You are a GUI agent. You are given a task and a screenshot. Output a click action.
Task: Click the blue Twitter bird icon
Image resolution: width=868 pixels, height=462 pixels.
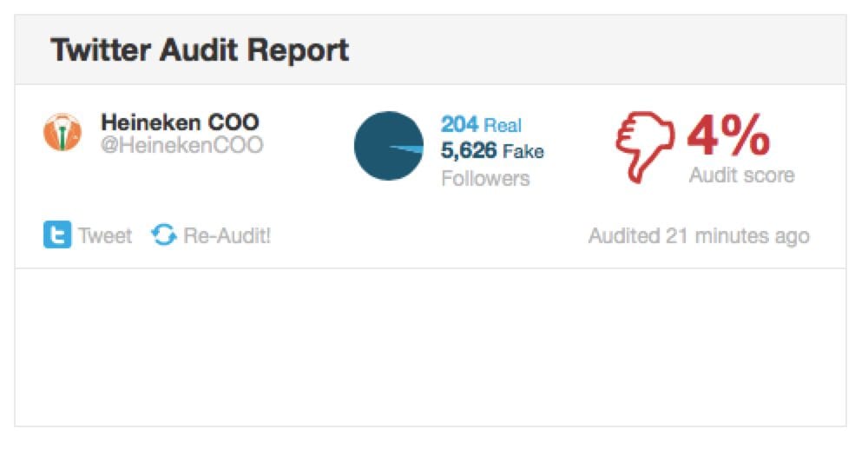pyautogui.click(x=57, y=234)
